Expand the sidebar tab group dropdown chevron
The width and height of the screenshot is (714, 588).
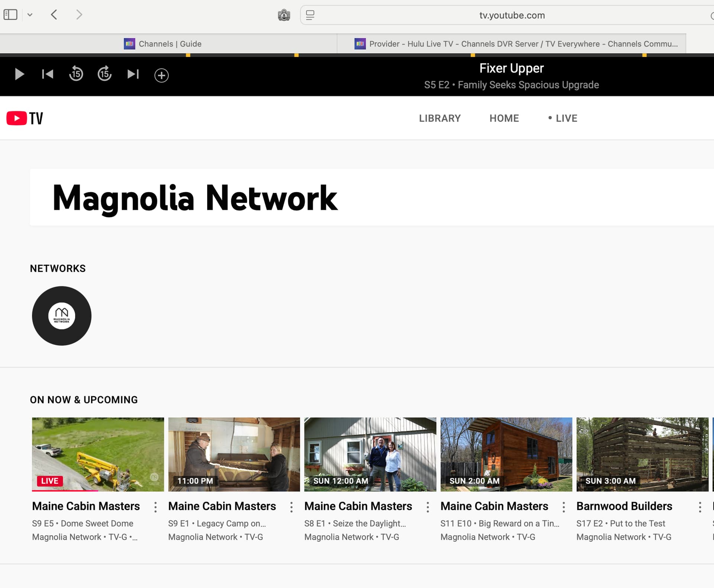pyautogui.click(x=30, y=15)
